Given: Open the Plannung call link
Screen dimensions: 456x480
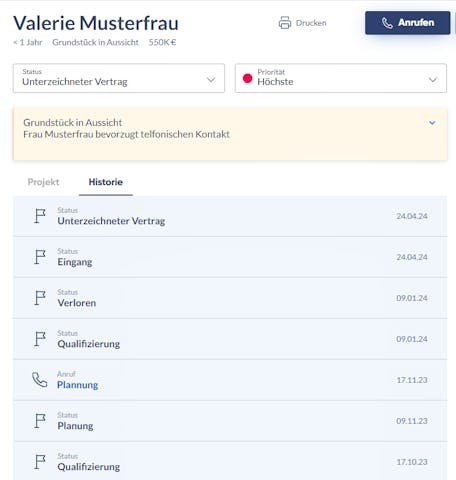Looking at the screenshot, I should 78,385.
